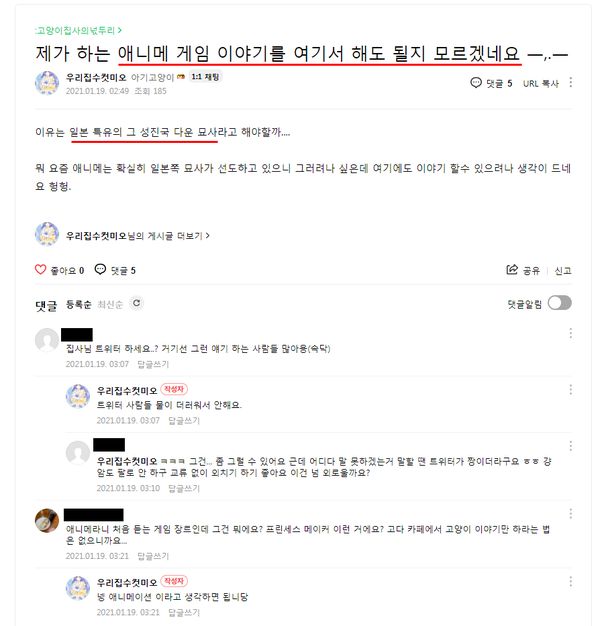Click the author's profile avatar at top

click(x=47, y=83)
